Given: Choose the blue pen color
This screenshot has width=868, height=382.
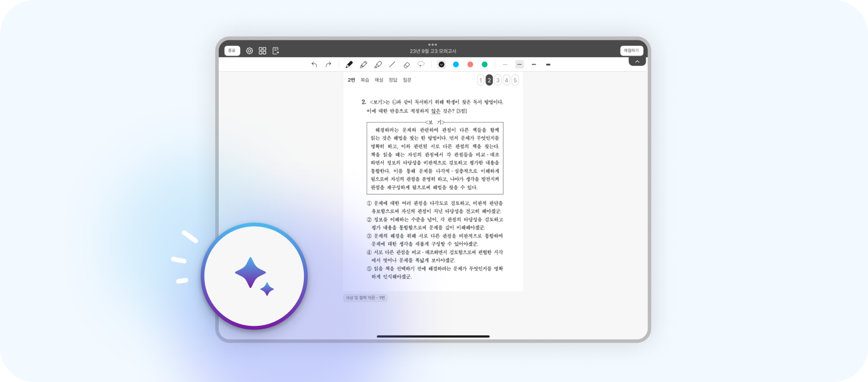Looking at the screenshot, I should click(x=456, y=64).
